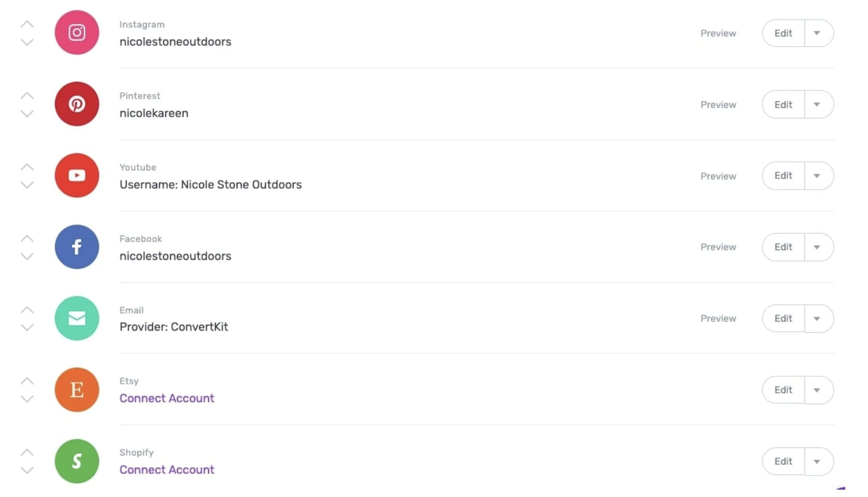Viewport: 868px width, 497px height.
Task: Open the Email row options dropdown
Action: point(817,318)
